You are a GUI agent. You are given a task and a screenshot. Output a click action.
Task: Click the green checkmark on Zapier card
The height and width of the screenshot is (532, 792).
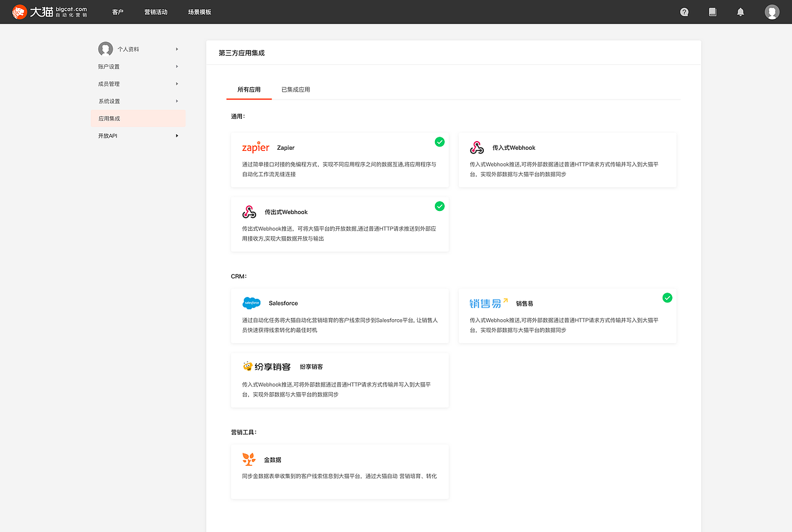click(439, 142)
